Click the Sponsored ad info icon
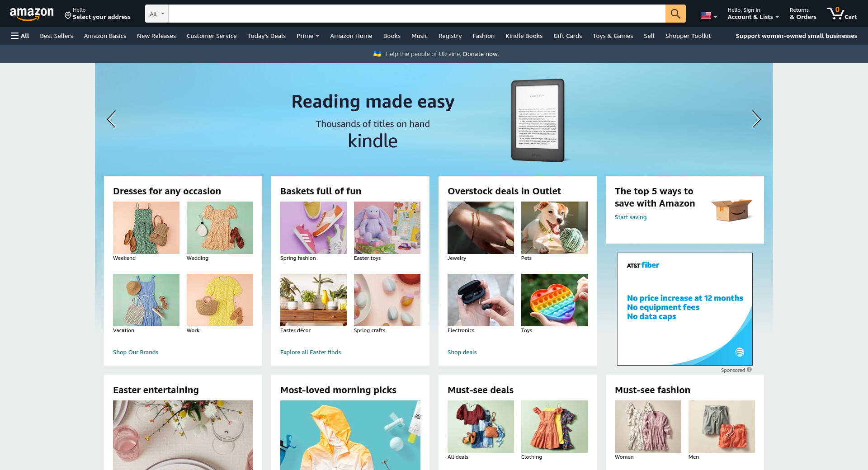868x470 pixels. (x=749, y=370)
